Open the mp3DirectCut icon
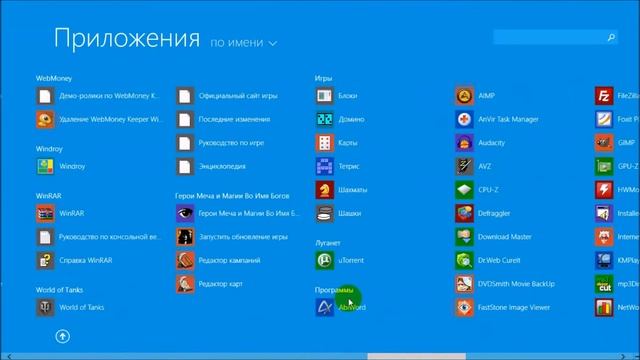This screenshot has width=640, height=360. tap(604, 284)
